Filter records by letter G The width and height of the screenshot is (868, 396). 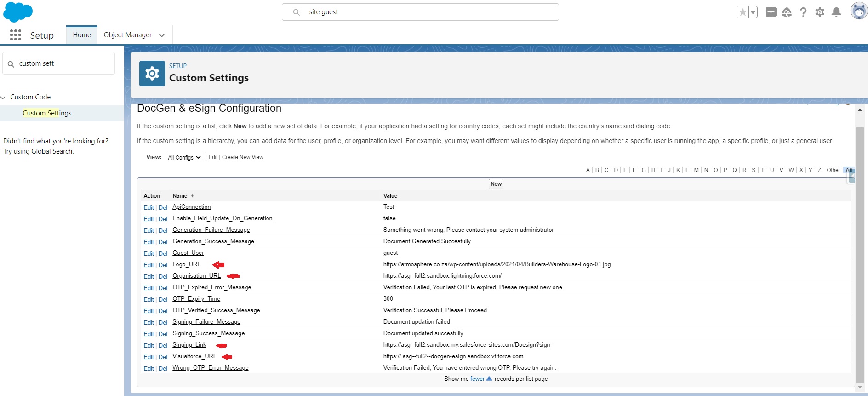click(x=644, y=170)
